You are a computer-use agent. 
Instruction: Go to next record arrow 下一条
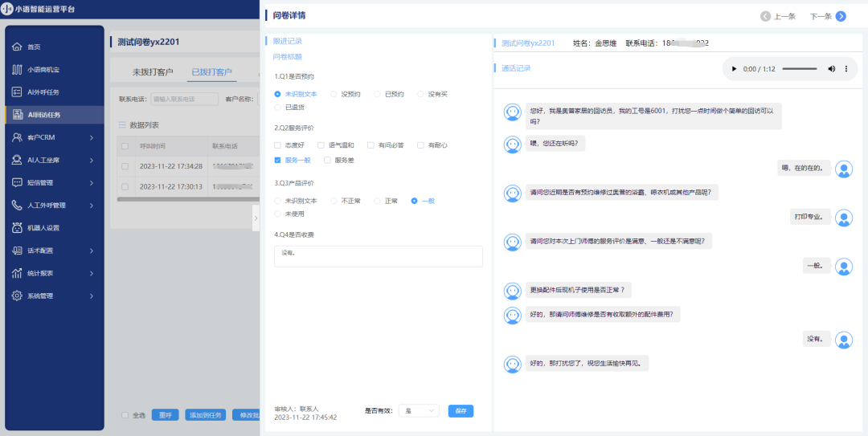click(x=841, y=16)
